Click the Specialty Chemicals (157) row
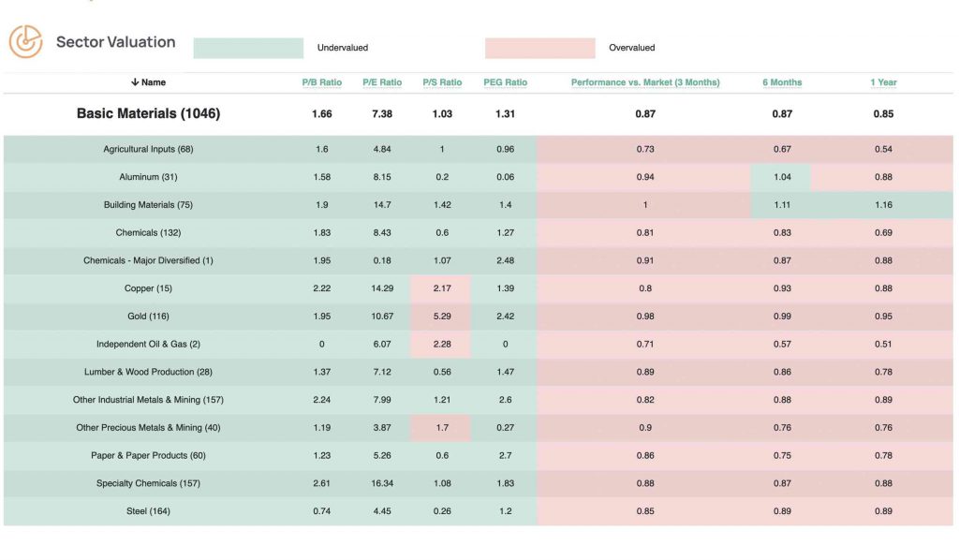The width and height of the screenshot is (959, 560). coord(150,483)
